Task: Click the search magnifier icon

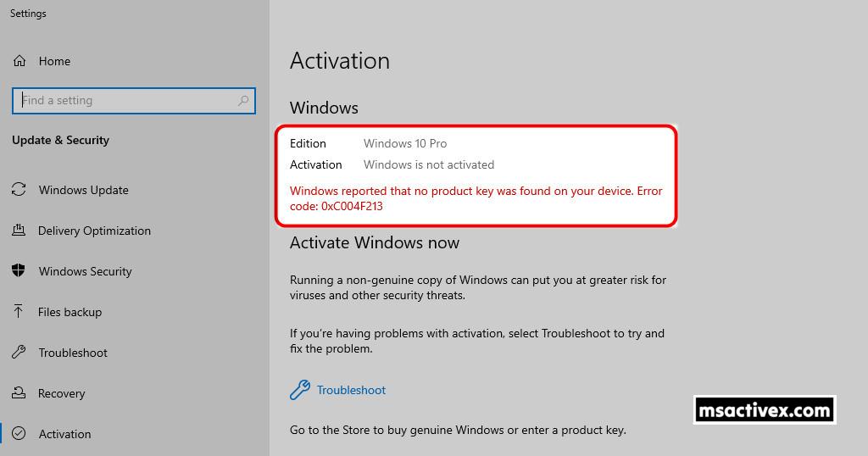Action: pos(243,101)
